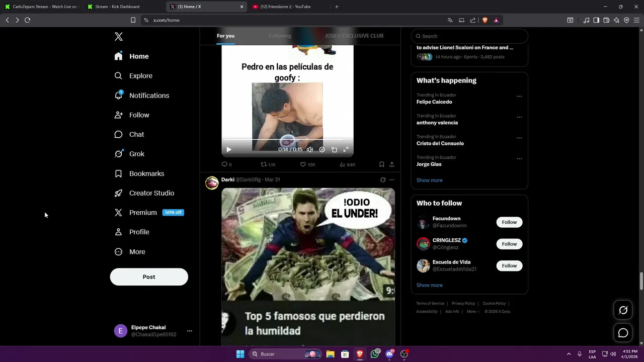Bookmark the Pedro video post

(x=382, y=164)
